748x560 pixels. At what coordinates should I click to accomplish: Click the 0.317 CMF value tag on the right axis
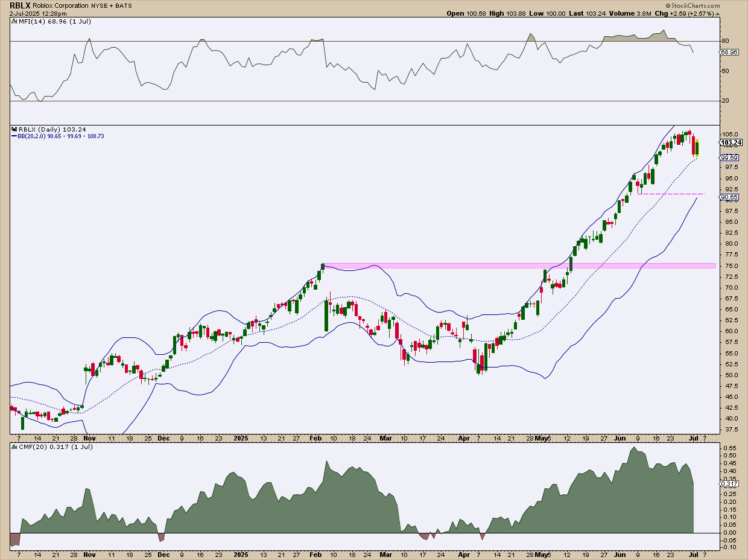(x=728, y=484)
